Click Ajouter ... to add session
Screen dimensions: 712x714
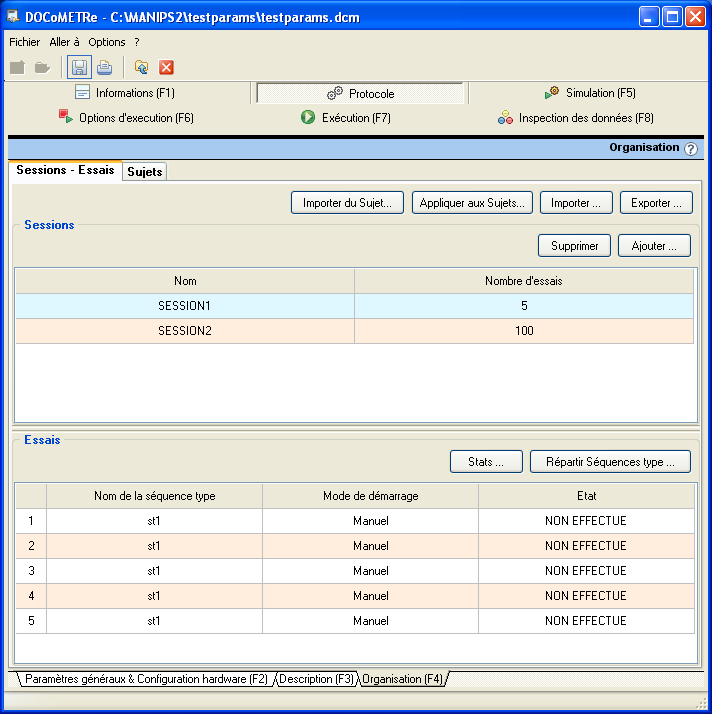(x=654, y=246)
